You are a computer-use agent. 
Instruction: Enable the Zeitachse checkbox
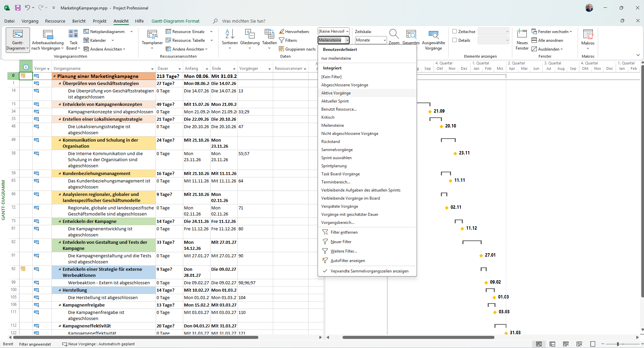[454, 31]
